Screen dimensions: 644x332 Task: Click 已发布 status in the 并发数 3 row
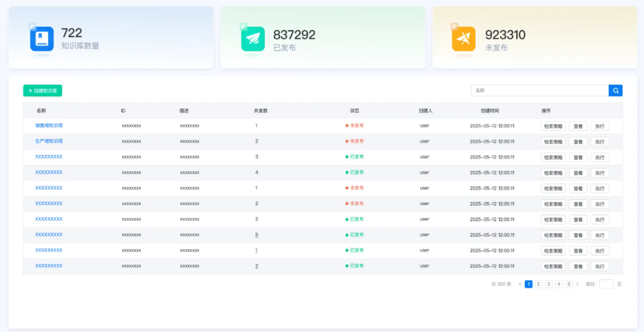coord(354,156)
